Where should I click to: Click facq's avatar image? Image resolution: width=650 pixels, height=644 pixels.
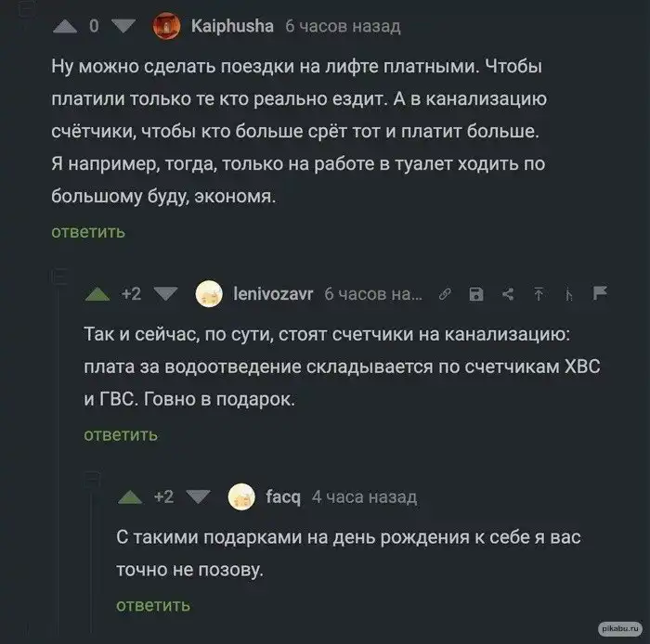tap(241, 497)
